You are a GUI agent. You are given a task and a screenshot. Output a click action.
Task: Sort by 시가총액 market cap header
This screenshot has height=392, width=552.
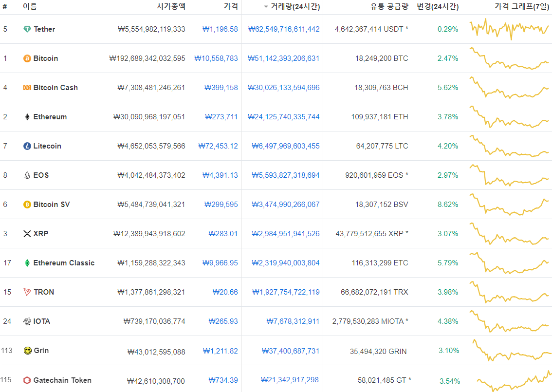tap(171, 6)
